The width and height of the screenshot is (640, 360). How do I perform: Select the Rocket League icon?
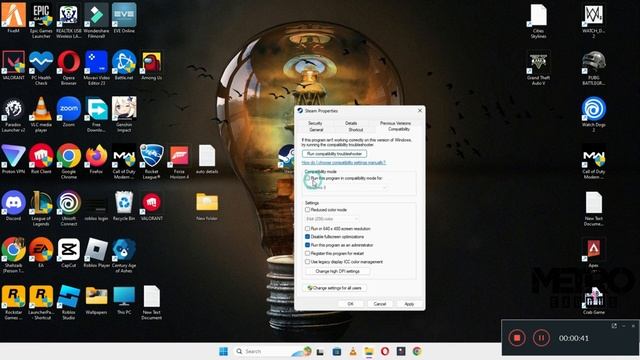coord(151,162)
